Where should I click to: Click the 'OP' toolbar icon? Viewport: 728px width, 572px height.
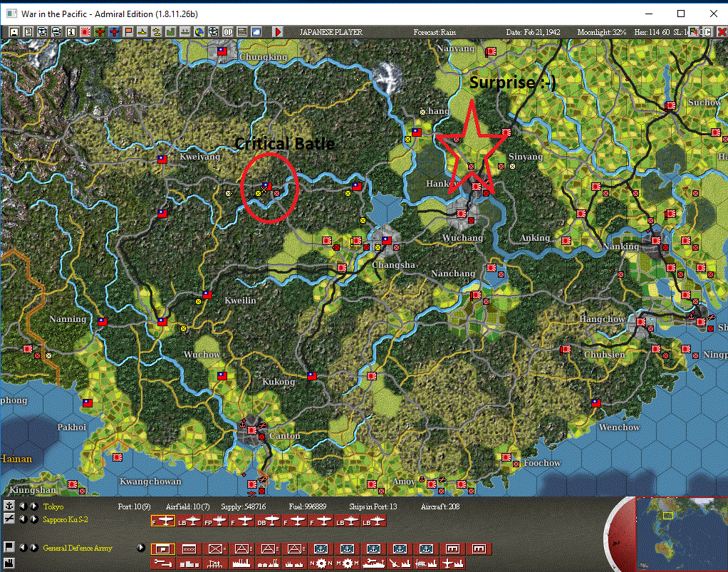(x=228, y=32)
